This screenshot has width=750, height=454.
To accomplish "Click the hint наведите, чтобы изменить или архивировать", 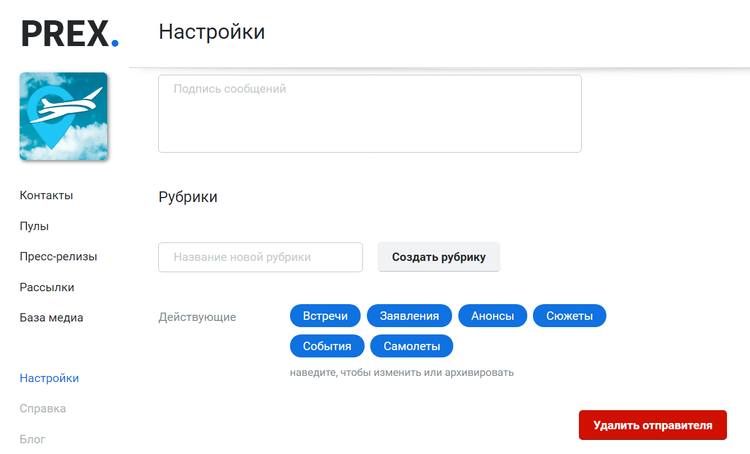I will tap(402, 372).
